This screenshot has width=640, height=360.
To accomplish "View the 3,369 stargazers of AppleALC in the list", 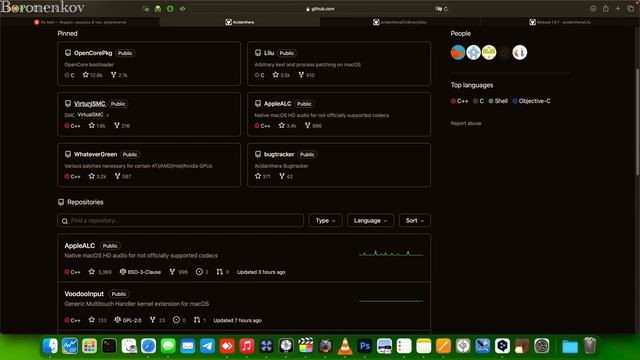I will tap(100, 272).
